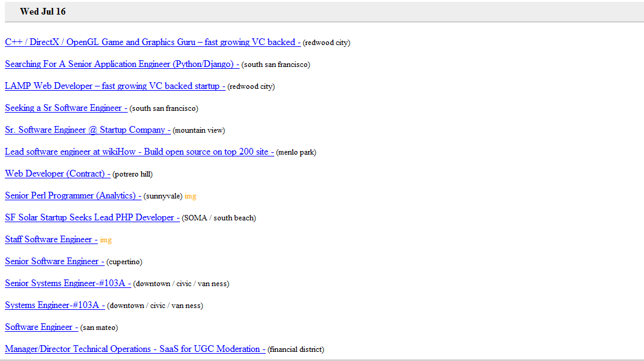Open the Staff Software Engineer listing
644x361 pixels.
(x=51, y=240)
